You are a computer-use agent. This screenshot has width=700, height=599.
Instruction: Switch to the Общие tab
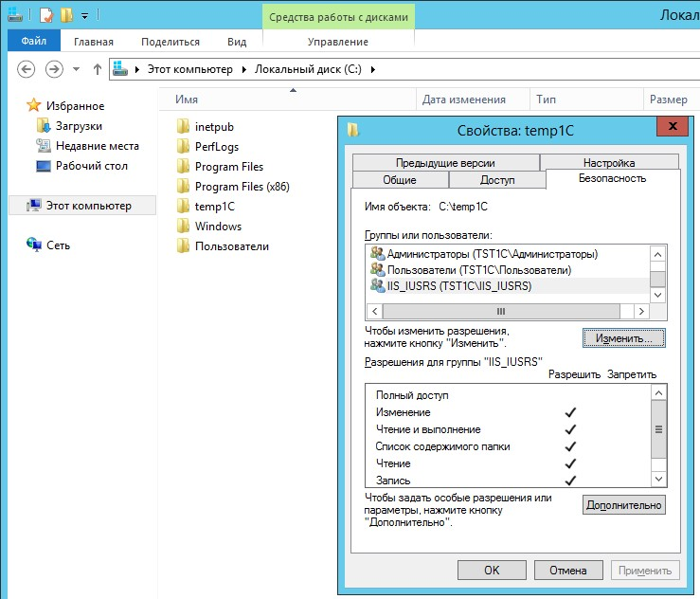(x=399, y=180)
